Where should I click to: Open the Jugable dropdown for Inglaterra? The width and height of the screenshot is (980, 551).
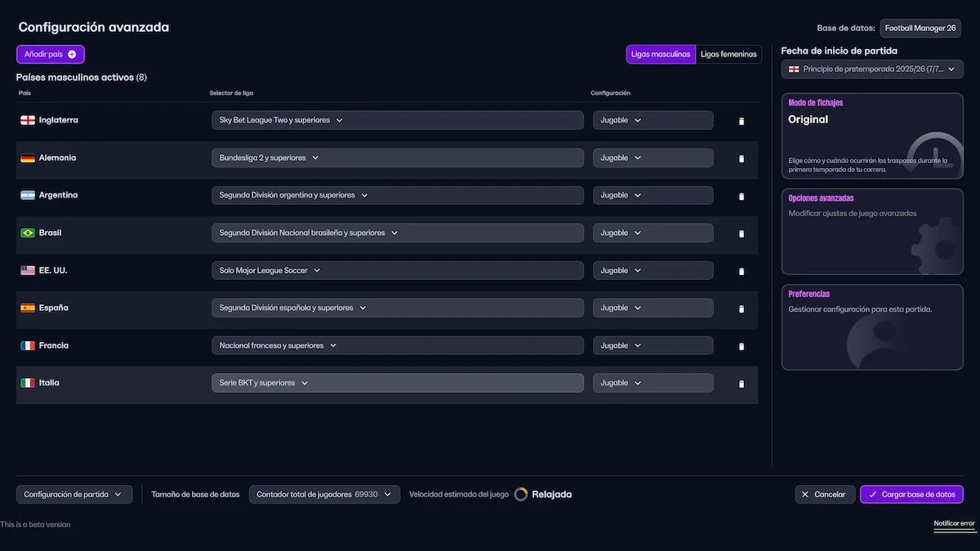[x=653, y=120]
